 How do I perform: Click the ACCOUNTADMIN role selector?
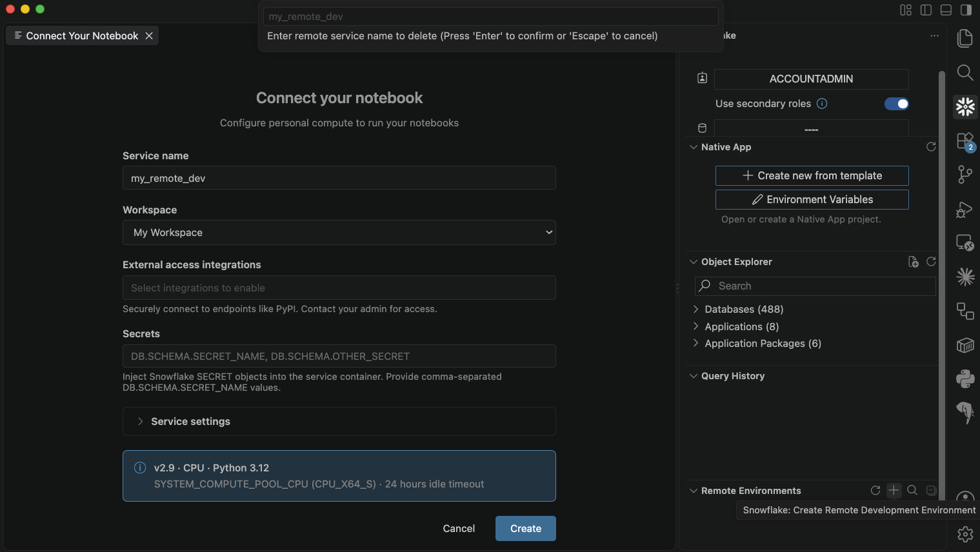click(812, 79)
